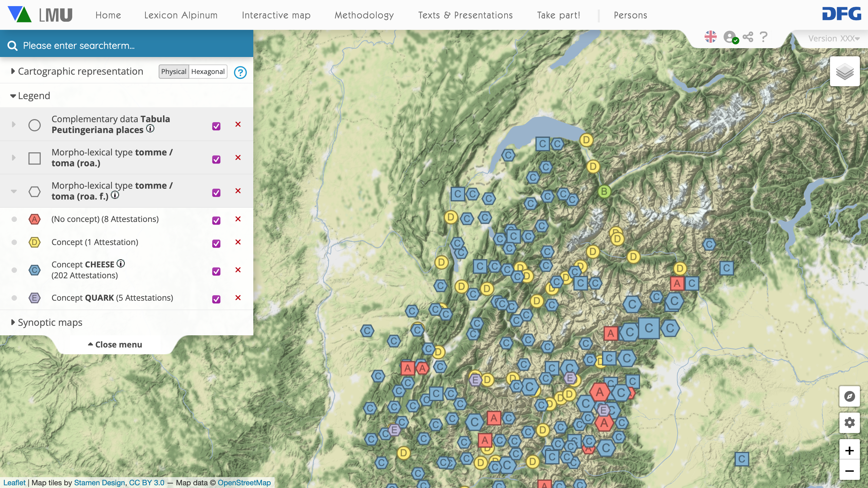Click info icon beside CHEESE concept
The width and height of the screenshot is (868, 488).
(121, 263)
